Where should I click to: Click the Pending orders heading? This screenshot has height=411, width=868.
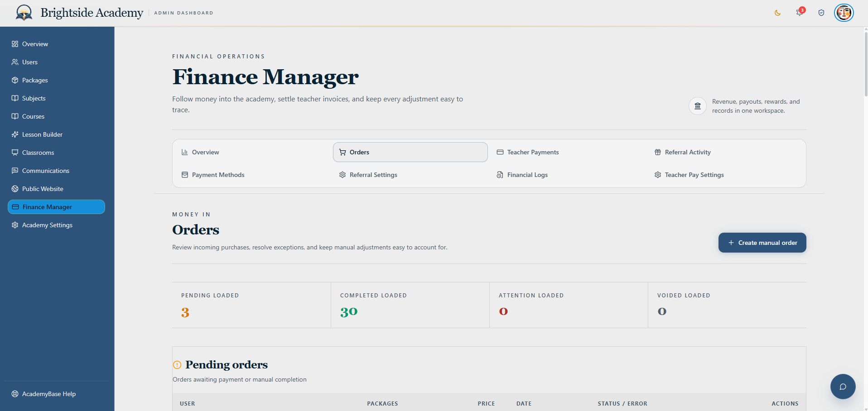point(227,365)
